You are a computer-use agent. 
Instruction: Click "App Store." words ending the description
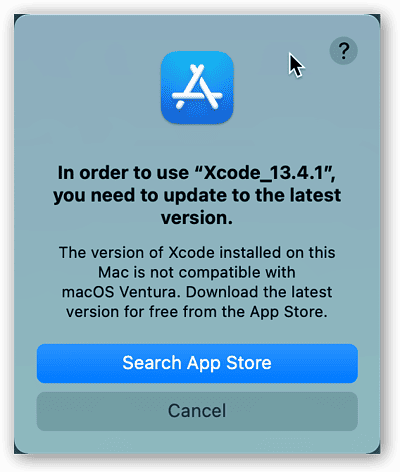289,312
